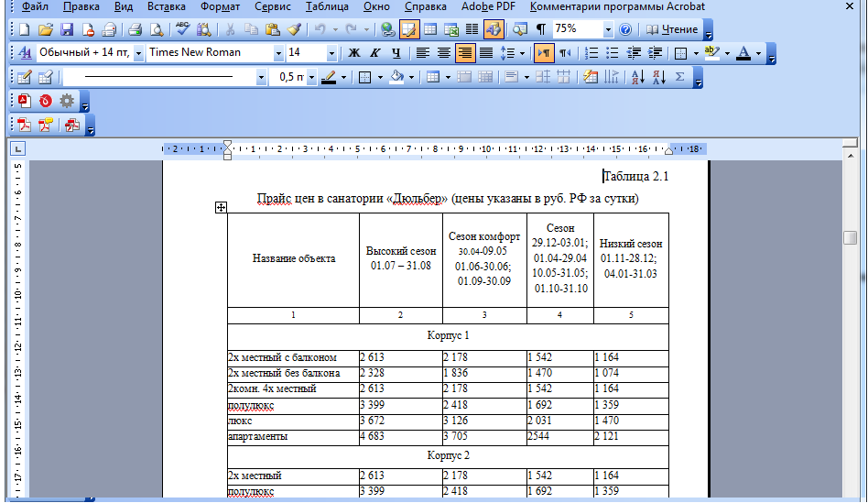
Task: Expand the line style dropdown
Action: click(261, 77)
